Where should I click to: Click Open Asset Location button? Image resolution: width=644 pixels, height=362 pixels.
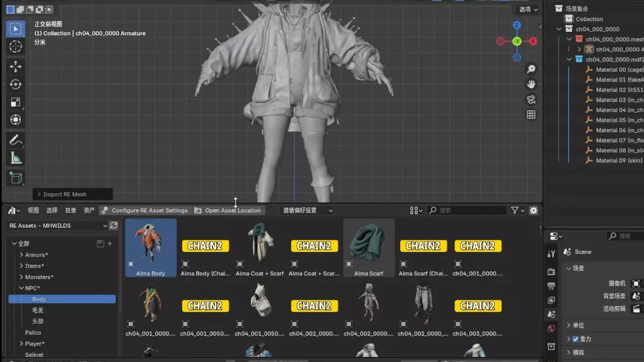click(x=228, y=210)
